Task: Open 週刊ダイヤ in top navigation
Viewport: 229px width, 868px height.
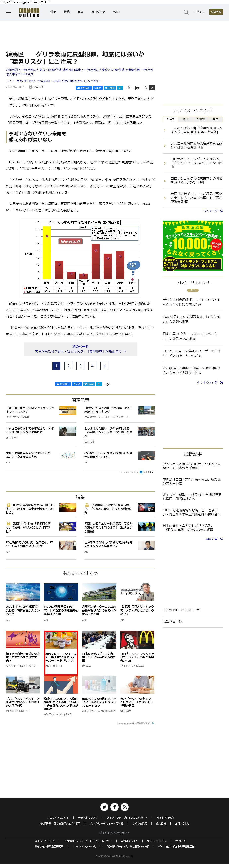Action: pos(98,12)
